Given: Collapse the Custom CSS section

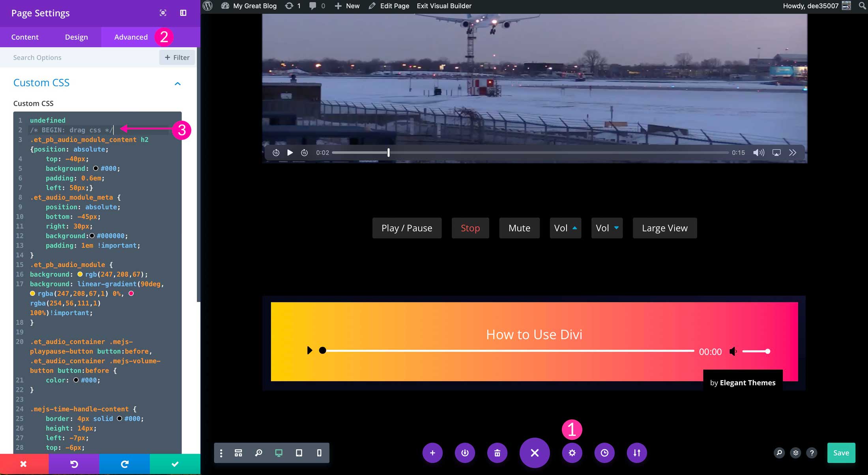Looking at the screenshot, I should (178, 83).
